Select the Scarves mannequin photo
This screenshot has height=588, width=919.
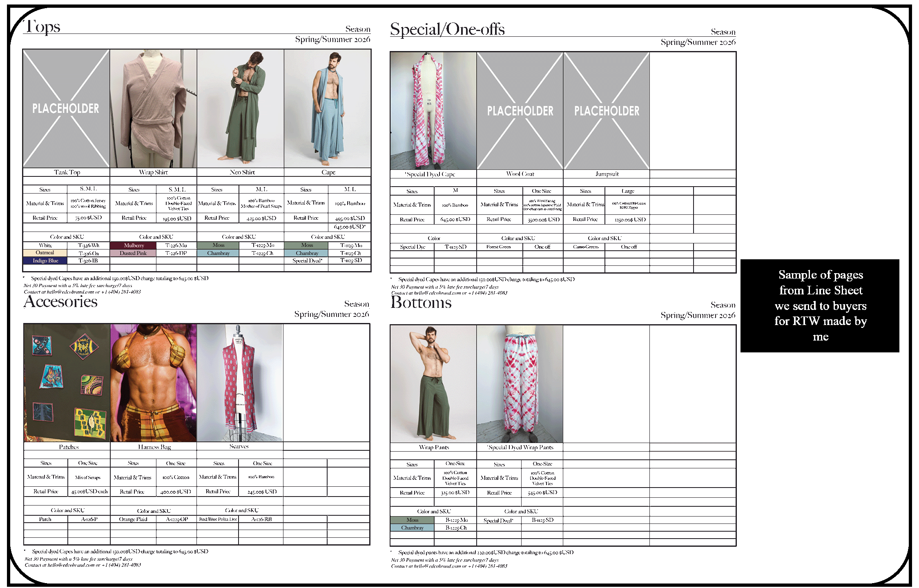click(240, 383)
